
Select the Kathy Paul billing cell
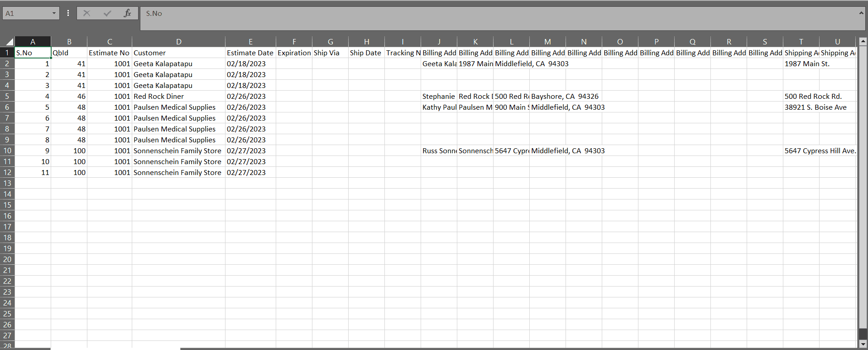439,107
